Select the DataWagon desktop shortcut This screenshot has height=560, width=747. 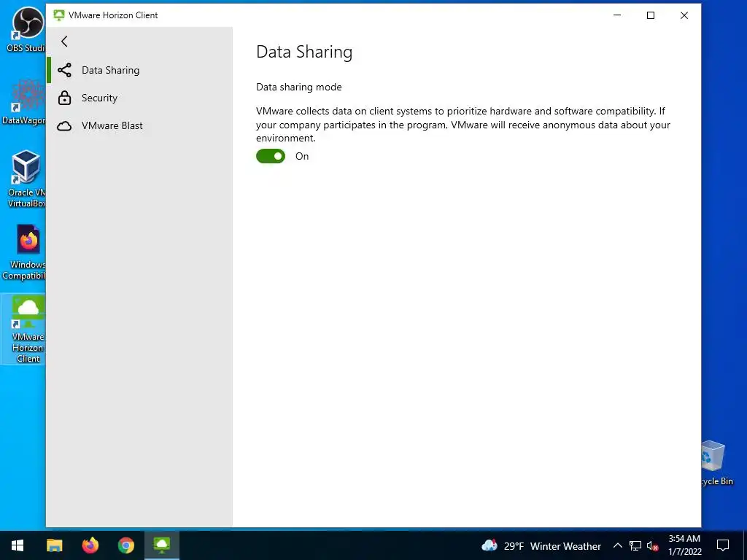coord(24,102)
